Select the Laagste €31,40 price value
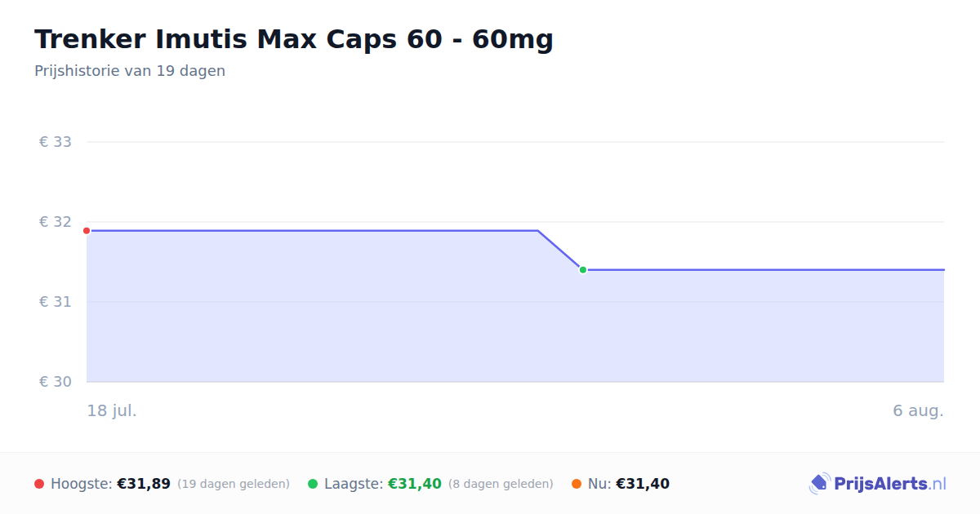980x514 pixels. (x=415, y=484)
